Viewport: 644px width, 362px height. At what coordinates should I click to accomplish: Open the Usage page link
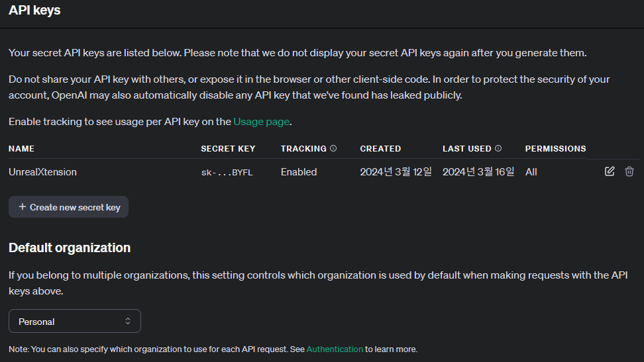(262, 122)
